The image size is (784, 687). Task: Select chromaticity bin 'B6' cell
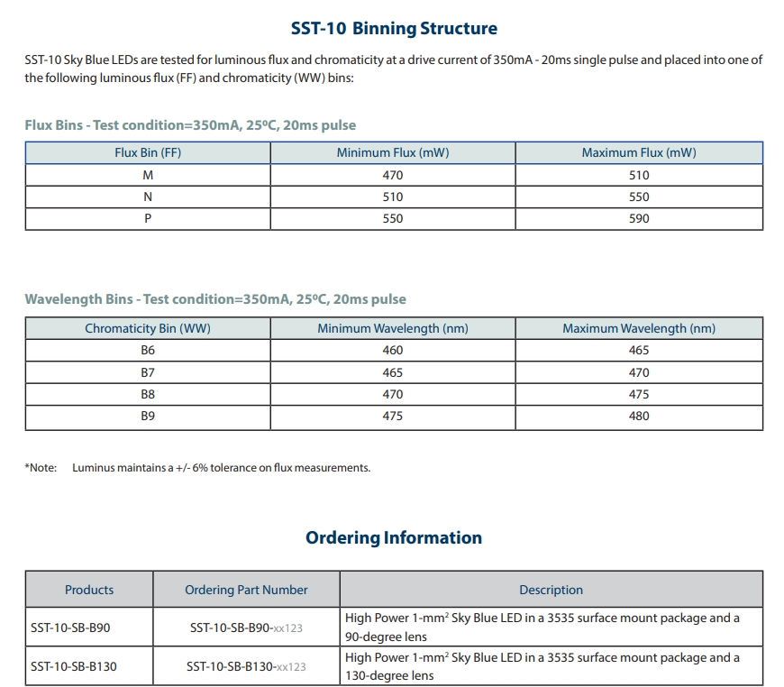coord(148,350)
